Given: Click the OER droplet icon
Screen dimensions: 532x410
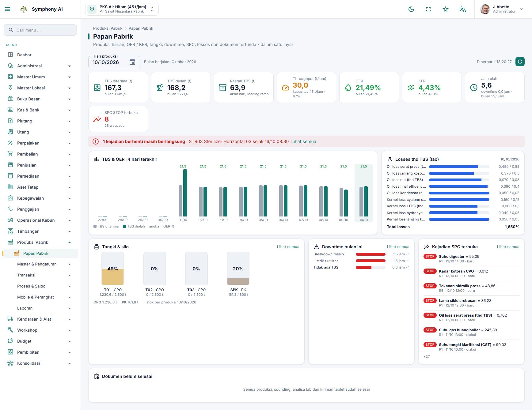Looking at the screenshot, I should 348,88.
